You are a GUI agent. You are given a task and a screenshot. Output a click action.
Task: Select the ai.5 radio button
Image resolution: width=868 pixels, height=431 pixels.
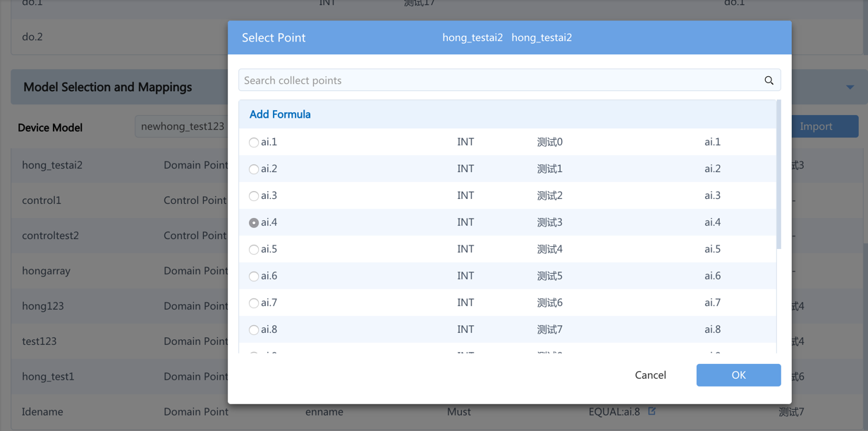pos(254,250)
